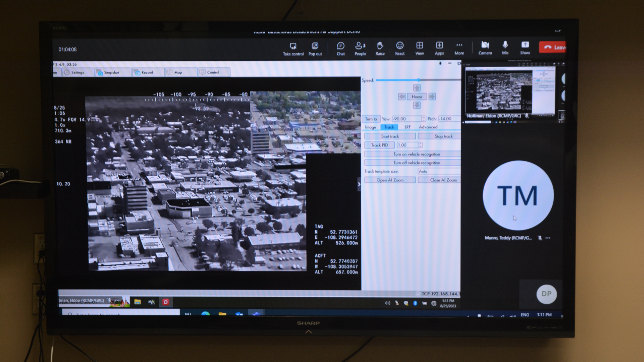Open the Apps menu in Teams
The width and height of the screenshot is (644, 362).
click(x=439, y=46)
